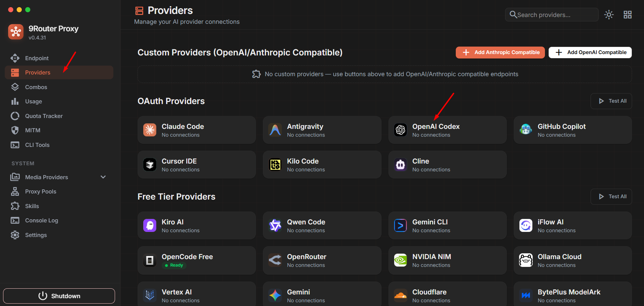
Task: Click the macOS green zoom window button
Action: [x=28, y=10]
